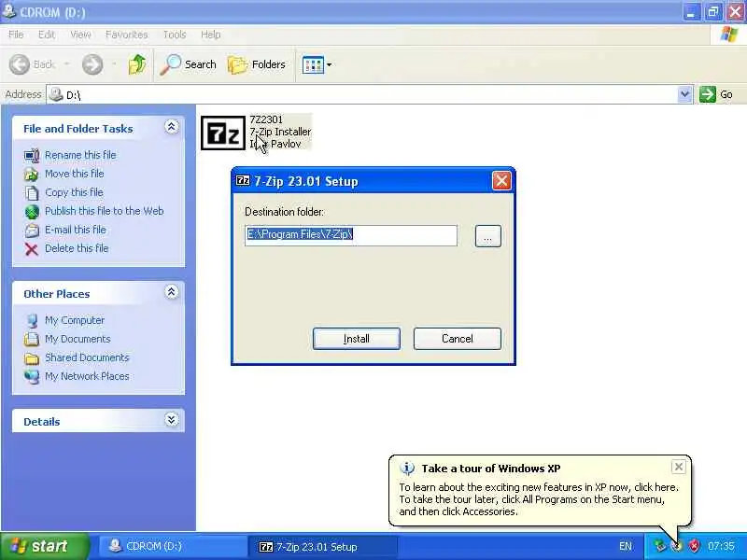Image resolution: width=747 pixels, height=560 pixels.
Task: Open Search in the Explorer toolbar
Action: [189, 64]
